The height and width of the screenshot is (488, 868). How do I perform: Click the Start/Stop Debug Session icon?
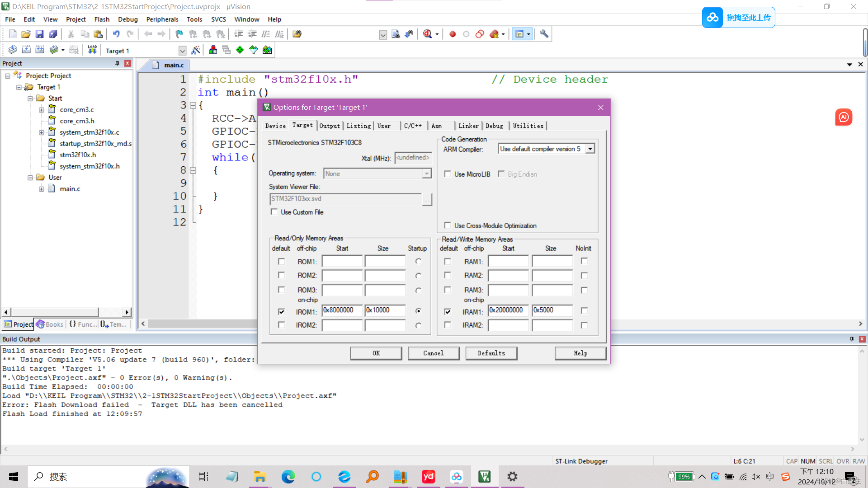[x=427, y=34]
